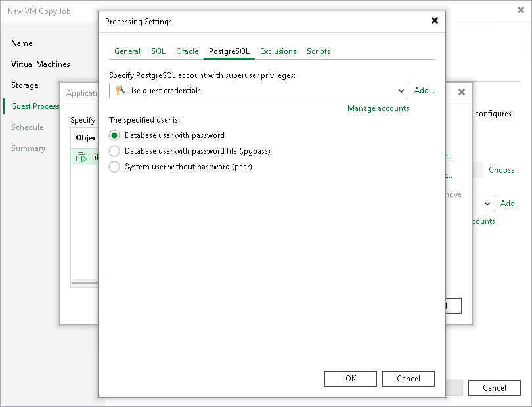Open the SQL tab
Viewport: 532px width, 407px height.
click(x=158, y=51)
